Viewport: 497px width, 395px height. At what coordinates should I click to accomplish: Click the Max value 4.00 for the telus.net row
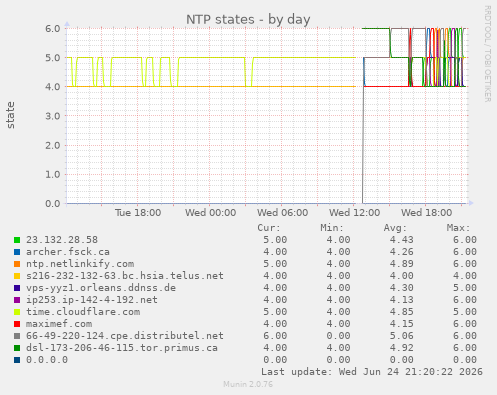click(465, 276)
